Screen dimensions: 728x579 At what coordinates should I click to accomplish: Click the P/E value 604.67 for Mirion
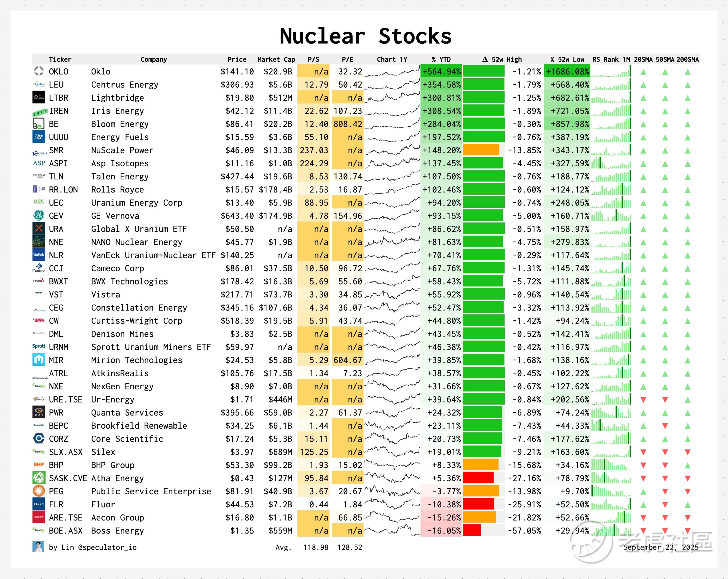(x=347, y=360)
